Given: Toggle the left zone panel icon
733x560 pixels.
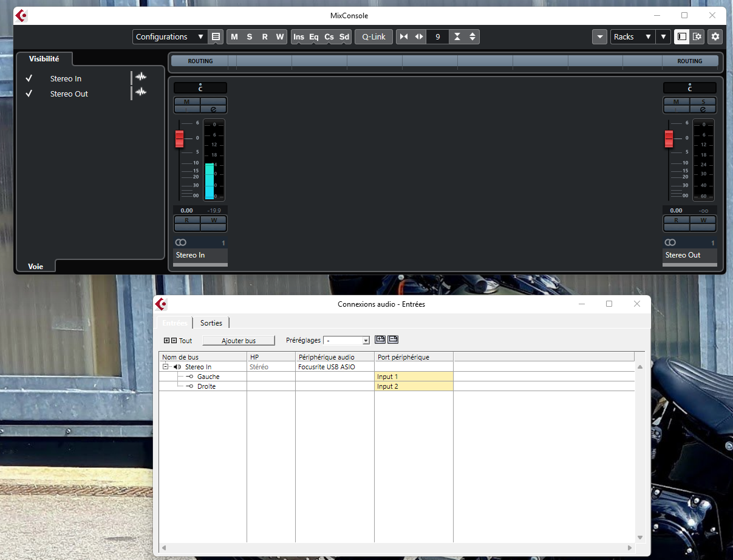Looking at the screenshot, I should (682, 36).
